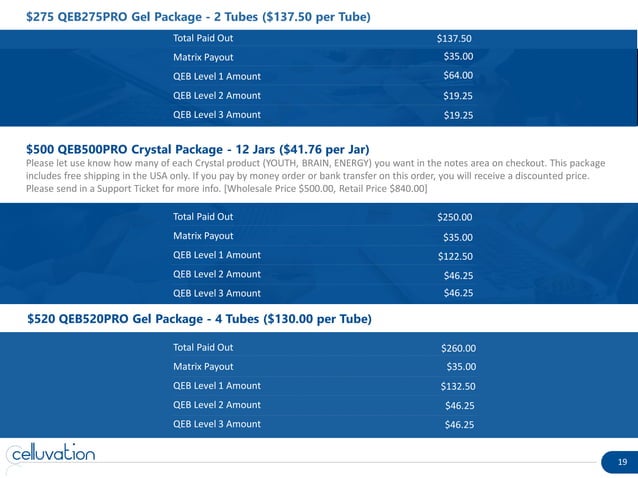Click the $520 QEB520PRO Gel Package heading
This screenshot has width=638, height=478.
click(200, 319)
